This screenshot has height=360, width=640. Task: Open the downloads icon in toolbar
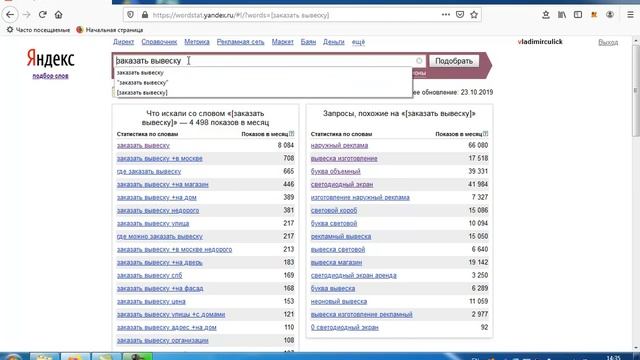tap(546, 15)
